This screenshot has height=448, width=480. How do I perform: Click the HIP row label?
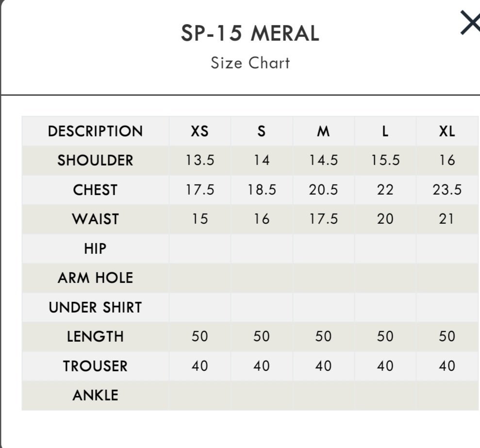pyautogui.click(x=95, y=249)
